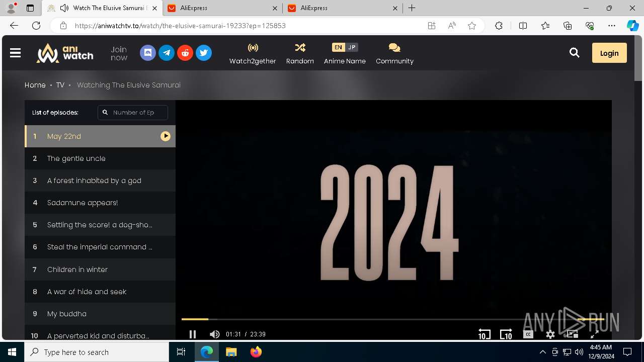Screen dimensions: 644x362
Task: View site information lock icon
Action: coord(63,26)
